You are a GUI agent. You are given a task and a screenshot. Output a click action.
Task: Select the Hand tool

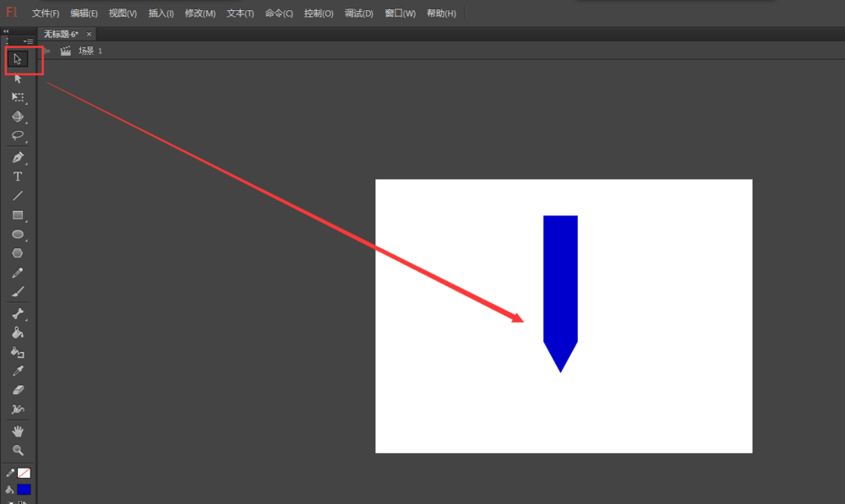17,431
